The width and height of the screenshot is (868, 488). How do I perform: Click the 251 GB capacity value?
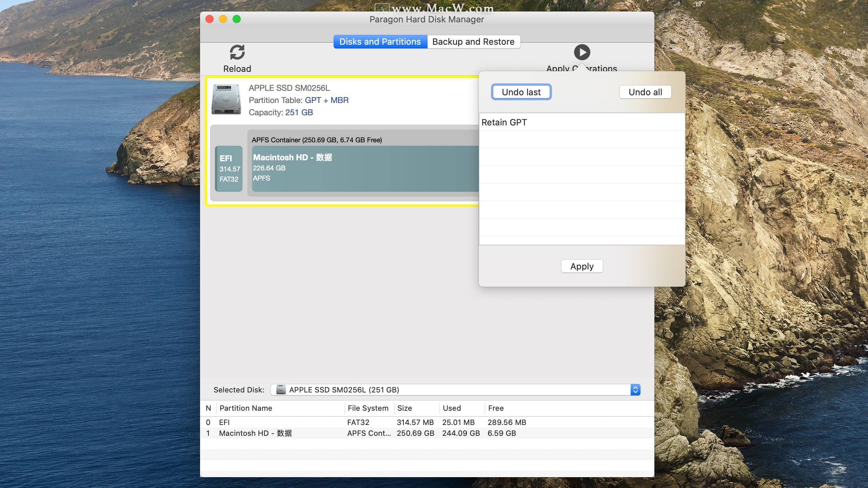tap(299, 113)
